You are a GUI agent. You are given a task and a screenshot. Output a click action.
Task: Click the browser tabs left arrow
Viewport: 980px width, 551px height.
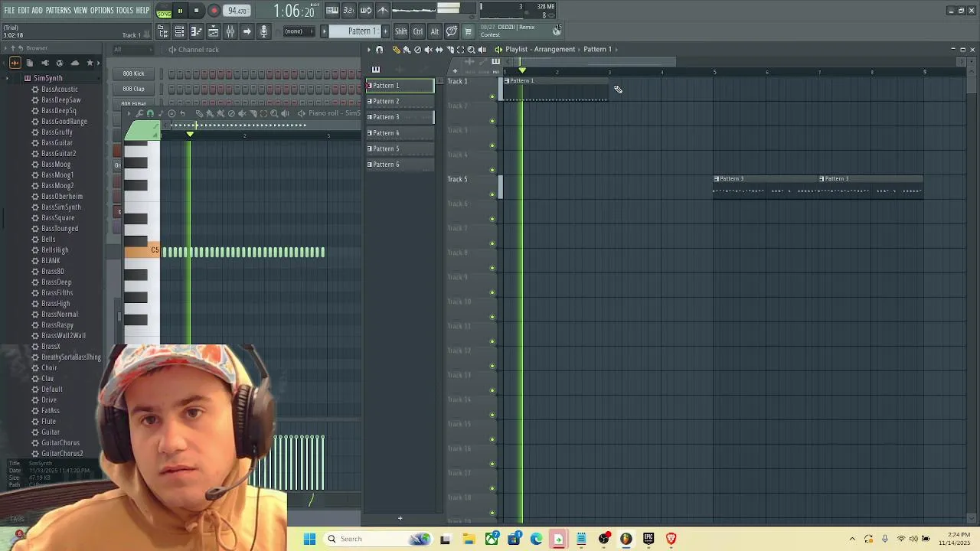4,64
